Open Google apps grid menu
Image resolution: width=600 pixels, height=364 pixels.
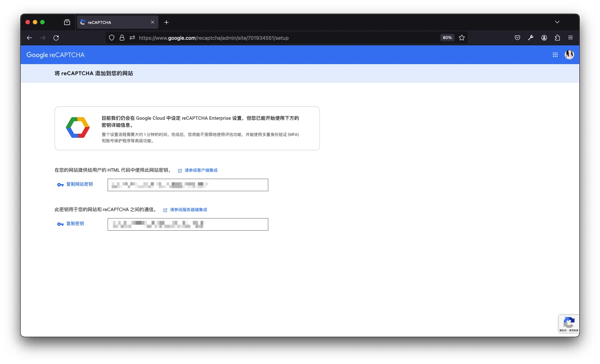555,55
